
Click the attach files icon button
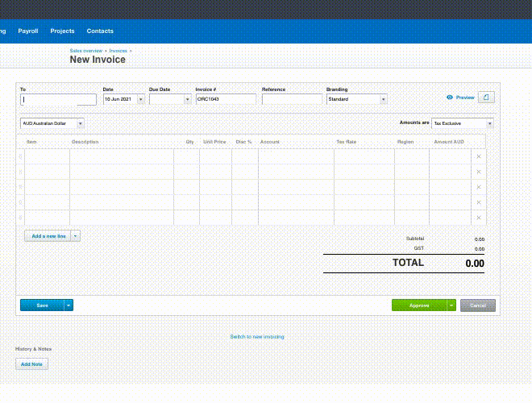(486, 98)
